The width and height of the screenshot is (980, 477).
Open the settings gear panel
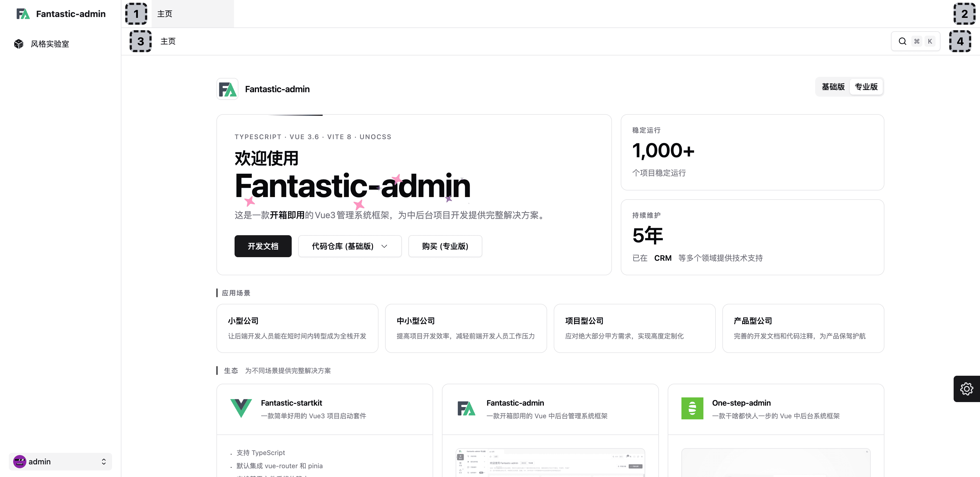(966, 388)
